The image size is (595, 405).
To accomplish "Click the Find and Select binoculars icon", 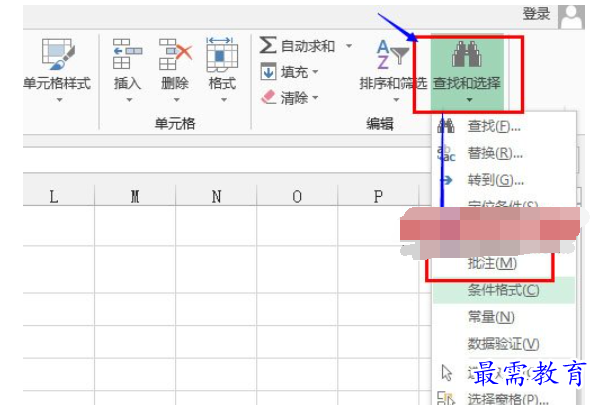I will point(467,54).
